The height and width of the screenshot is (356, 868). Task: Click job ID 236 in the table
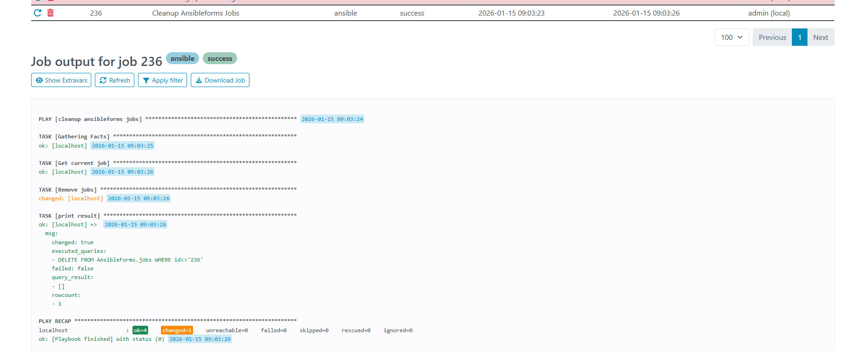point(96,13)
